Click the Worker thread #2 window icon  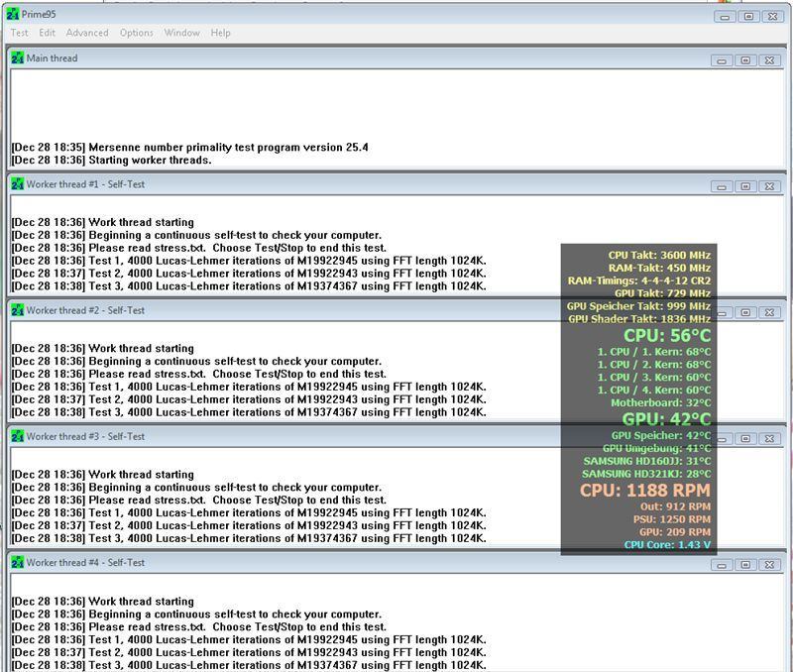click(x=17, y=310)
